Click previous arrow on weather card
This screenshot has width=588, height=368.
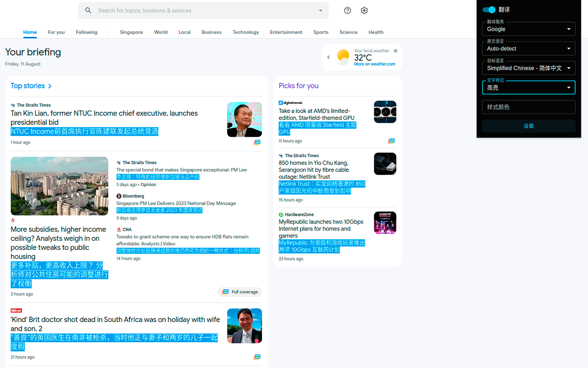(328, 57)
